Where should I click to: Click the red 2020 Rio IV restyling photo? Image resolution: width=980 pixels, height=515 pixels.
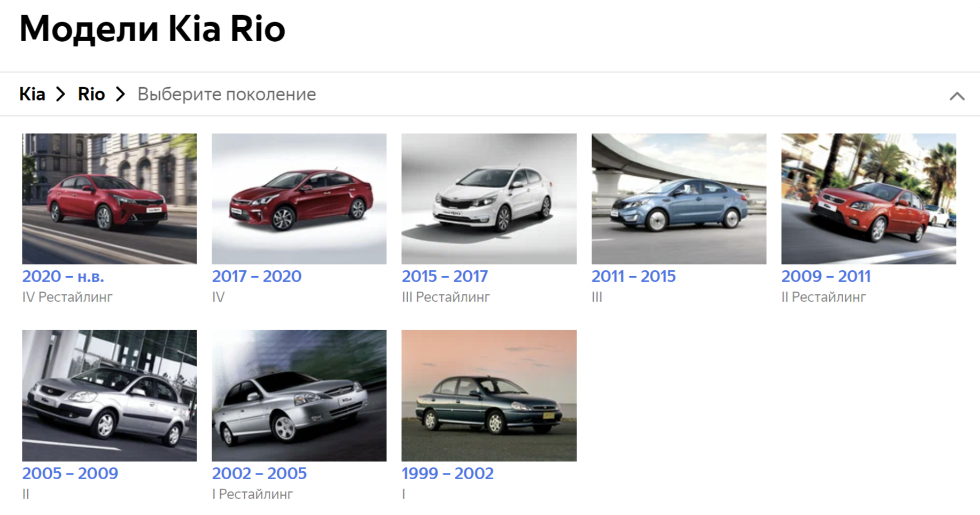(110, 199)
